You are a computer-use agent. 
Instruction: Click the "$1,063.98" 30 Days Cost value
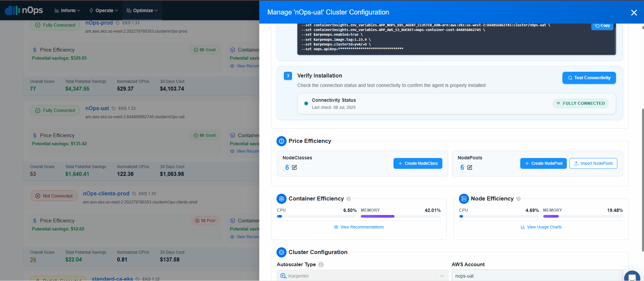click(x=172, y=174)
